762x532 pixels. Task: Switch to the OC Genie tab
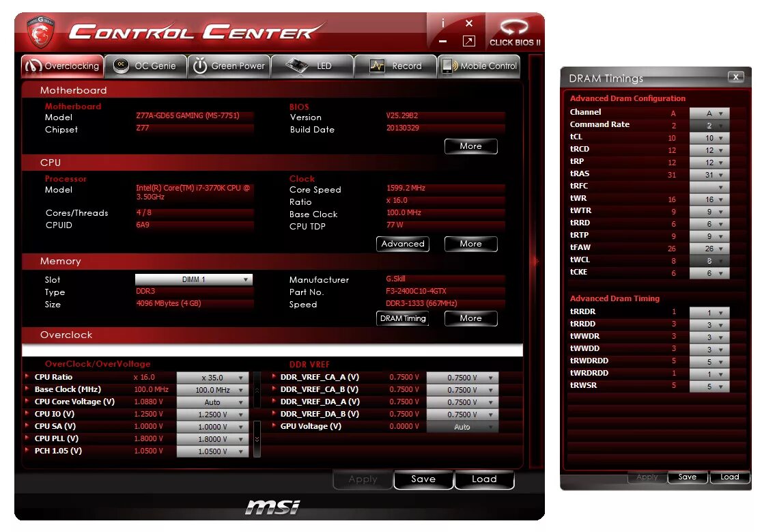(x=145, y=66)
